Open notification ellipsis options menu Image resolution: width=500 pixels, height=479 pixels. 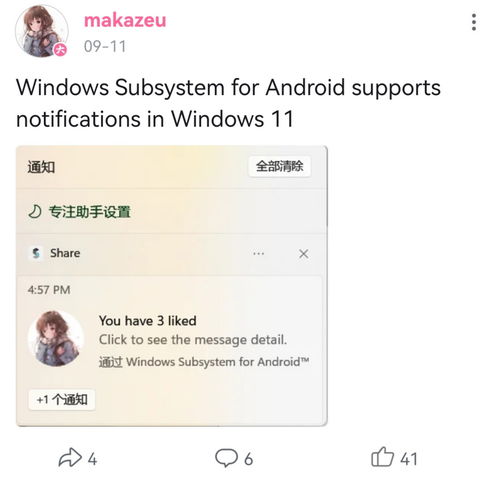click(259, 254)
